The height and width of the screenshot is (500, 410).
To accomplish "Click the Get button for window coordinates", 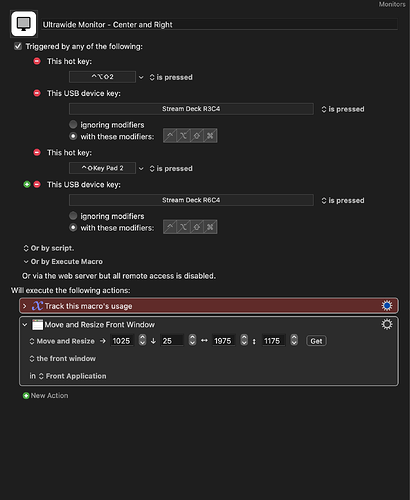I will [x=316, y=341].
